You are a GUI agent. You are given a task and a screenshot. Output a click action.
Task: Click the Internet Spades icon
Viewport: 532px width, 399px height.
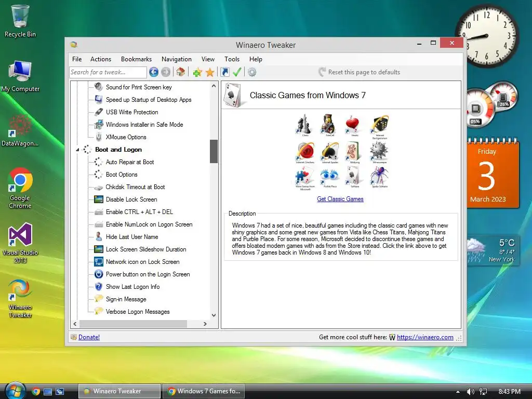329,153
